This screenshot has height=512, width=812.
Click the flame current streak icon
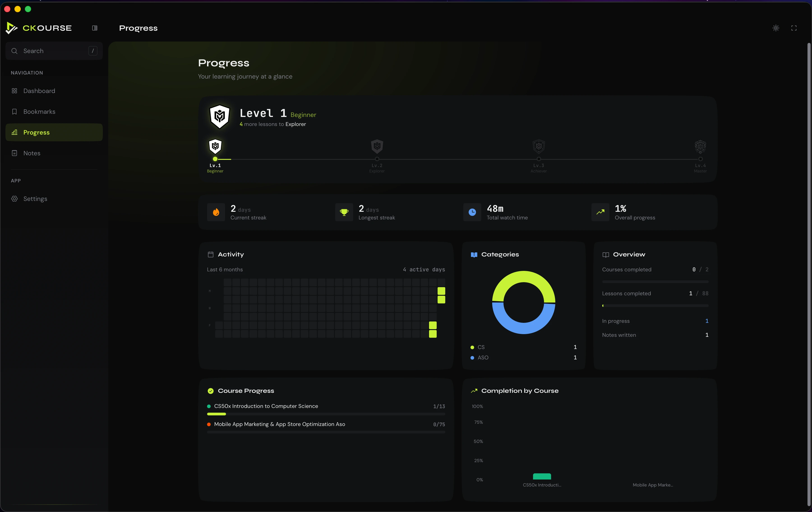216,212
